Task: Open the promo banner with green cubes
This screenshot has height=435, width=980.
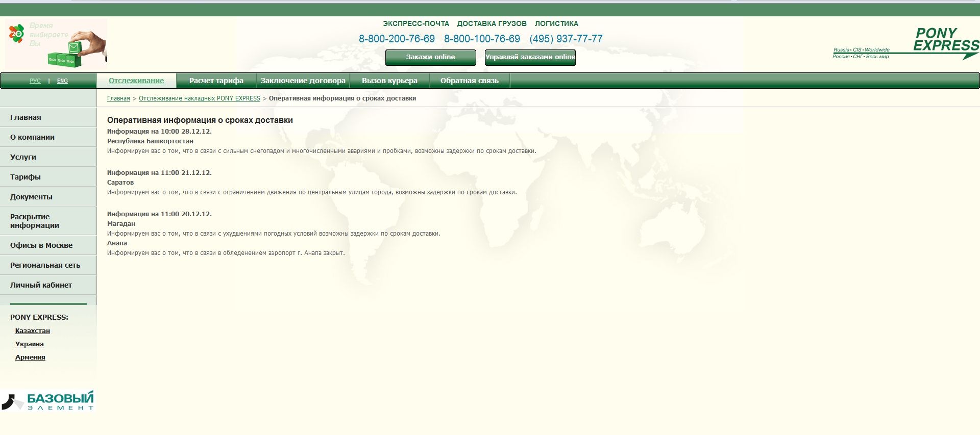Action: point(56,44)
